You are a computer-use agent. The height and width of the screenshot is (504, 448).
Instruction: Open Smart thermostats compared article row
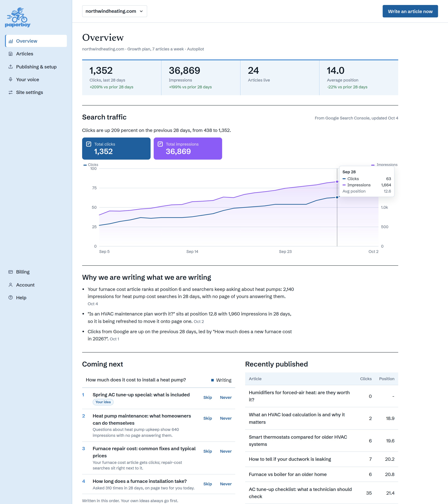(322, 440)
